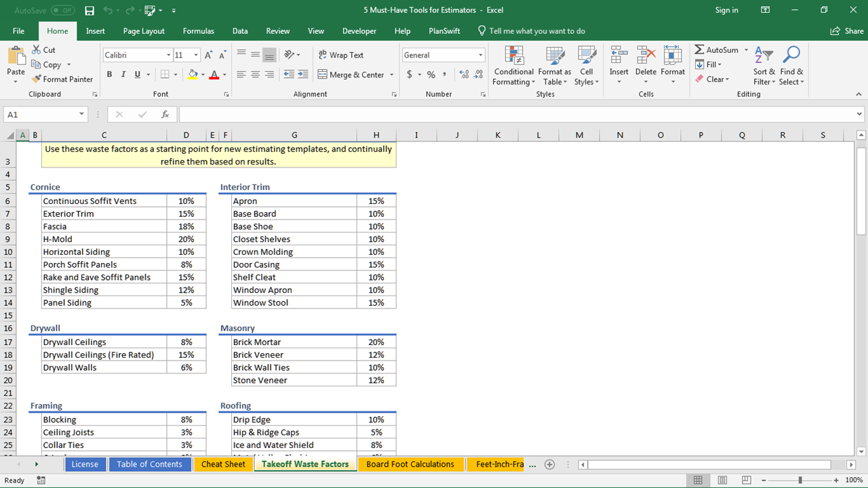Click the Share button
This screenshot has width=868, height=488.
click(x=847, y=31)
